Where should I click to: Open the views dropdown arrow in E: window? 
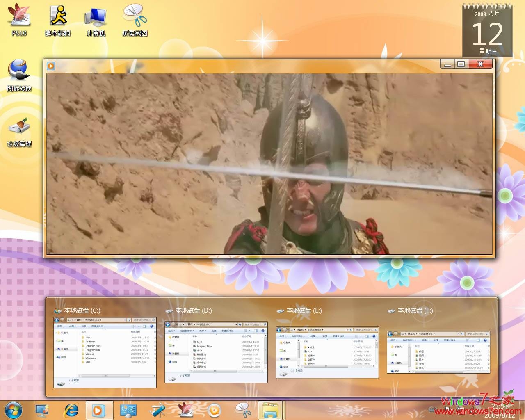pos(361,336)
